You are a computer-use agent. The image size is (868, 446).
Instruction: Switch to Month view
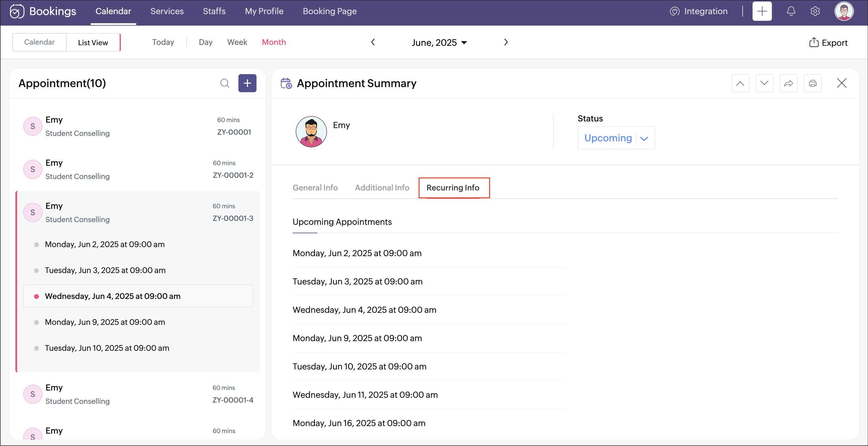(x=274, y=42)
